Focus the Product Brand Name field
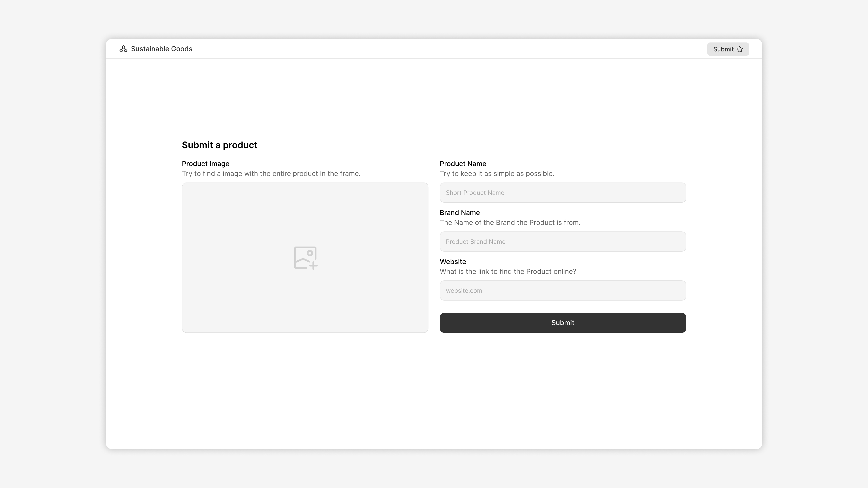The width and height of the screenshot is (868, 488). tap(563, 242)
